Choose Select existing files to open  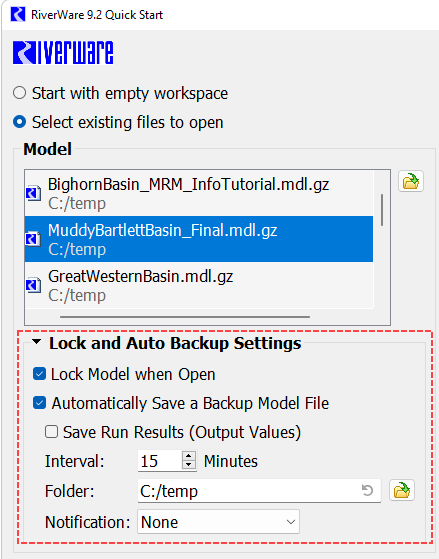19,122
